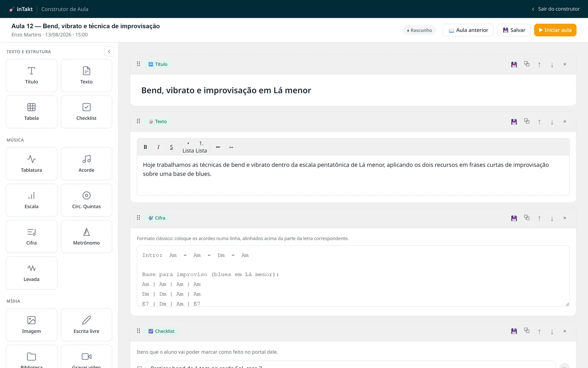Duplicate the Texto block
The width and height of the screenshot is (588, 368).
click(x=527, y=121)
